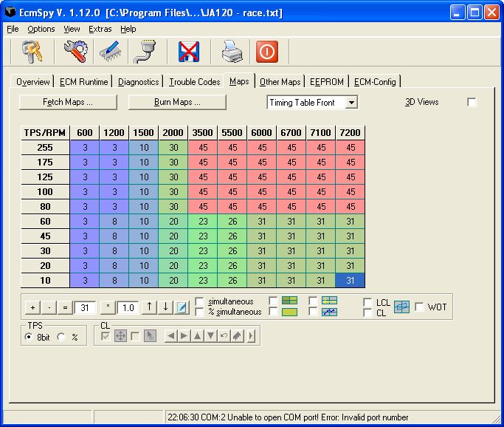The image size is (504, 427).
Task: Select the 8bit TPS radio button
Action: pyautogui.click(x=29, y=337)
